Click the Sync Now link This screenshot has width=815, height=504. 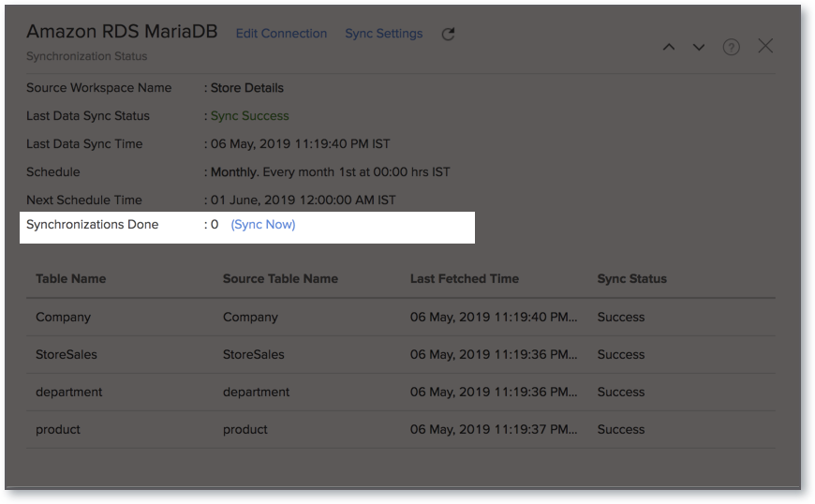[x=263, y=225]
